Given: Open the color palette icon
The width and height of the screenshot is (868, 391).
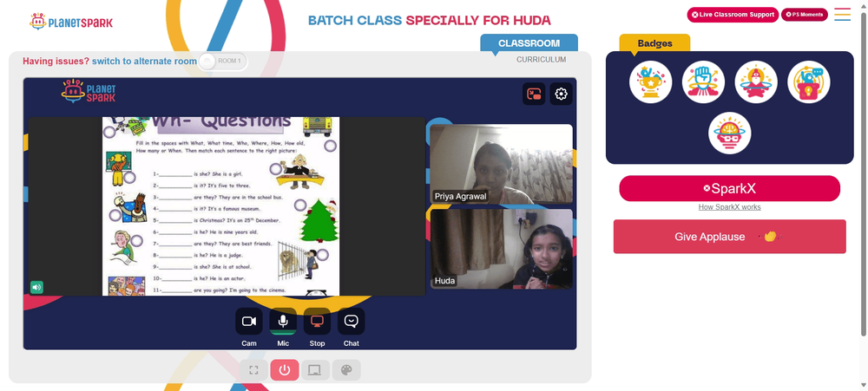Looking at the screenshot, I should point(346,370).
